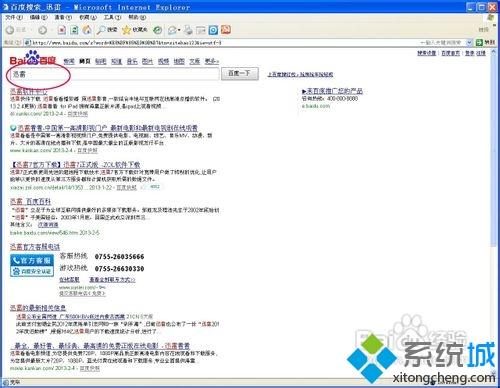Open the 搜索设置 link
This screenshot has width=500, height=388.
tap(427, 53)
